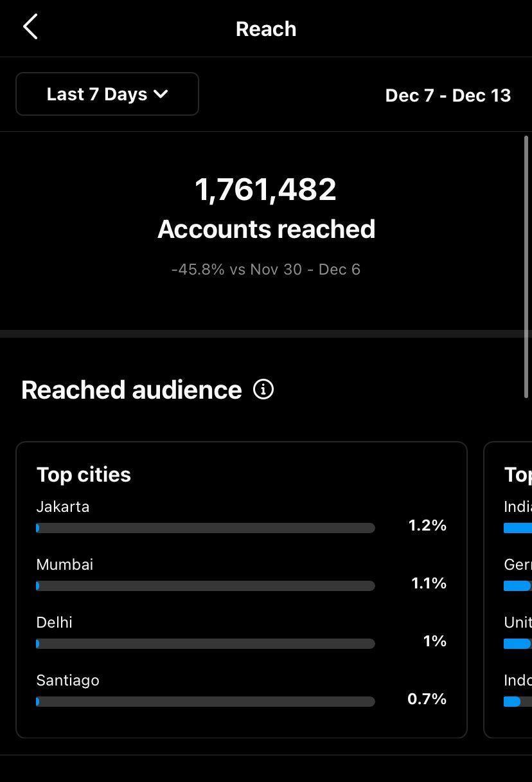Click the -45.8% comparison text
Screen dimensions: 532x782
tap(265, 269)
